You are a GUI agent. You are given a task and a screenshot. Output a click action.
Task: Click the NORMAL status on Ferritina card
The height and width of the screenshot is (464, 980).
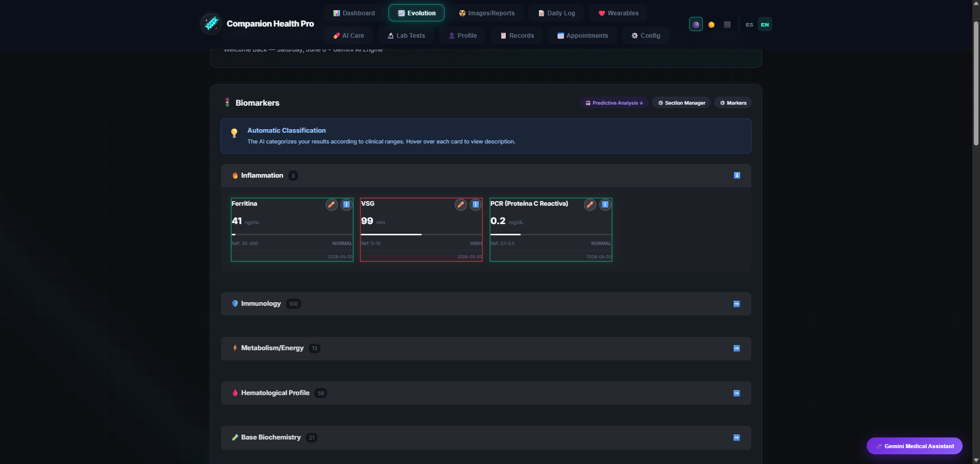pyautogui.click(x=342, y=243)
